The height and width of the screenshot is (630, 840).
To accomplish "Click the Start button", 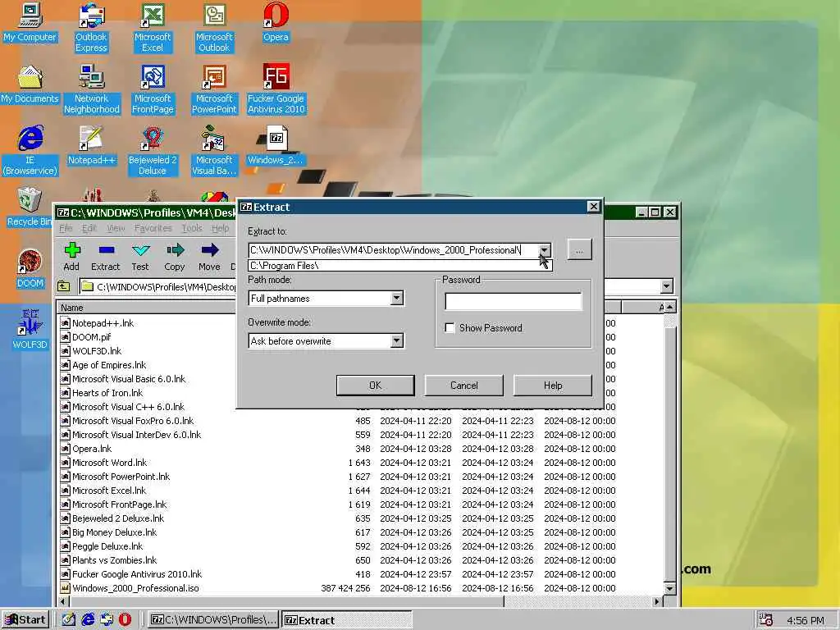I will tap(25, 620).
